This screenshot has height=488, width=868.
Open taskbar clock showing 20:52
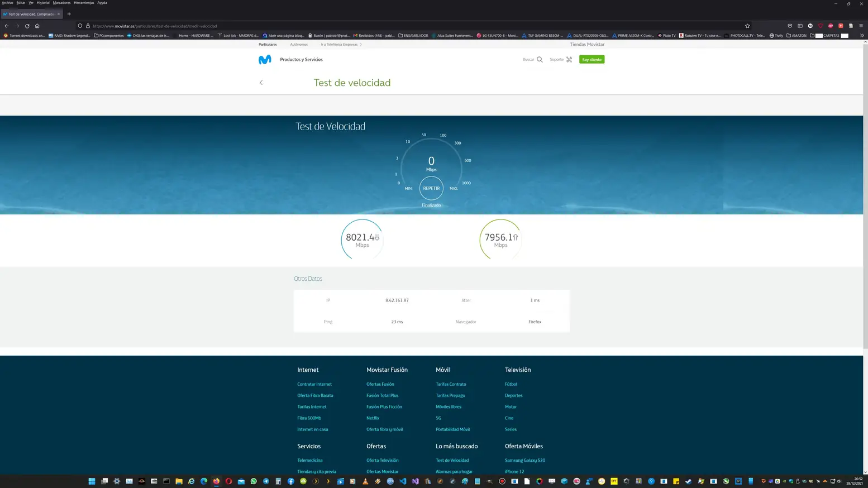(x=855, y=481)
